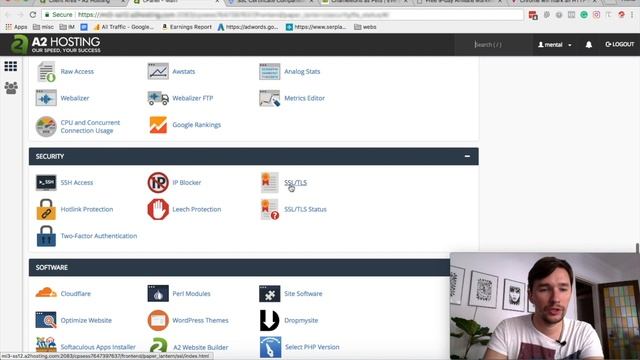This screenshot has width=640, height=360.
Task: Open the Leech Protection link
Action: tap(197, 209)
